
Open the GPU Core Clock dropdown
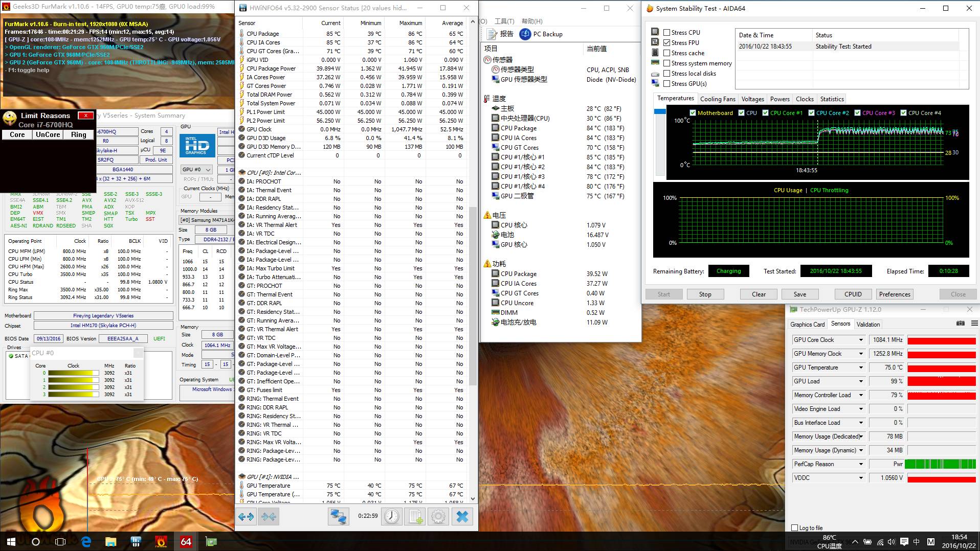pyautogui.click(x=861, y=340)
